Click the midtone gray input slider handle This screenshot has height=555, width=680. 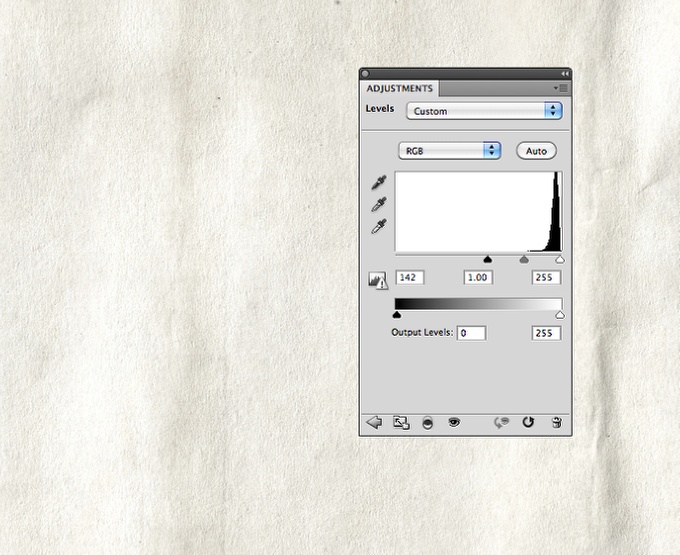click(x=523, y=259)
